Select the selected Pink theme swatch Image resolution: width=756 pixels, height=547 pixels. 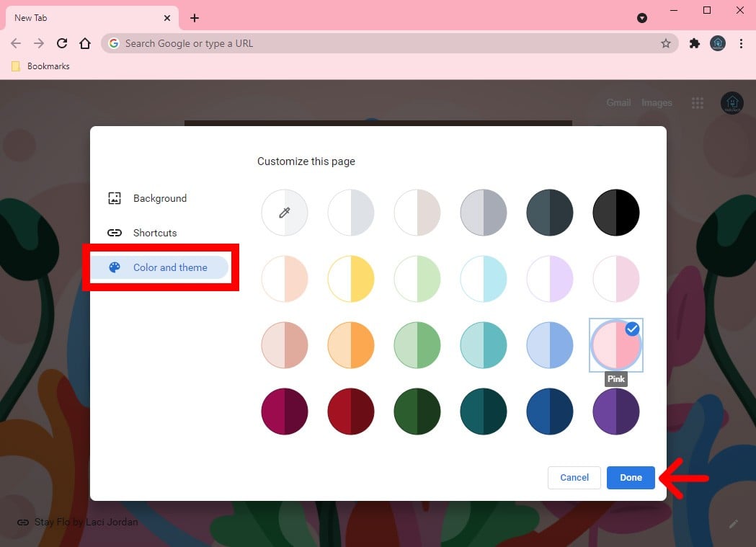[615, 345]
